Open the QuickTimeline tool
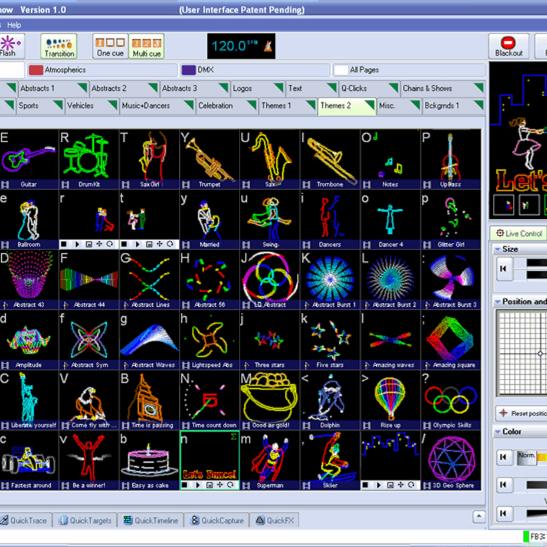Image resolution: width=547 pixels, height=547 pixels. coord(151,520)
